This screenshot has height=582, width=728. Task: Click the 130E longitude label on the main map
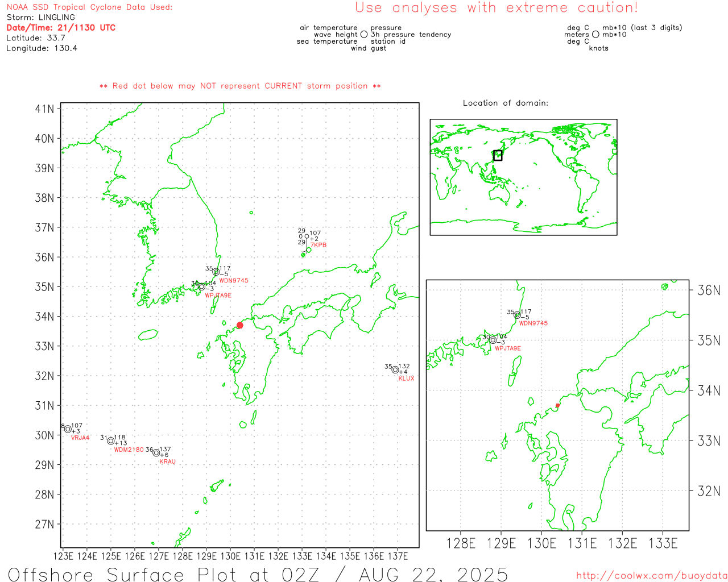pyautogui.click(x=230, y=556)
